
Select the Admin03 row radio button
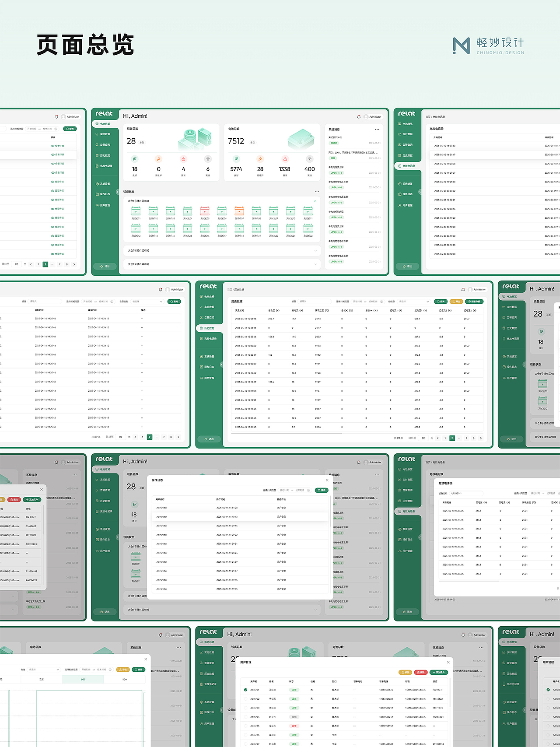(x=245, y=708)
